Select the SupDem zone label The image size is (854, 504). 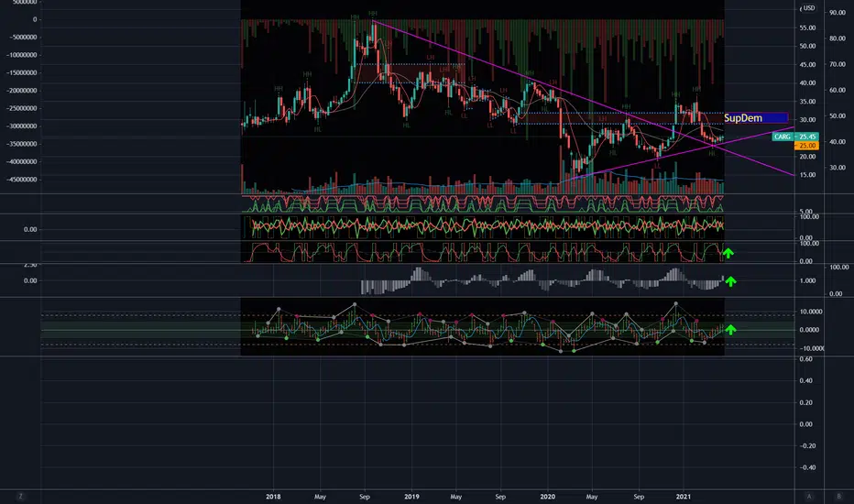755,117
